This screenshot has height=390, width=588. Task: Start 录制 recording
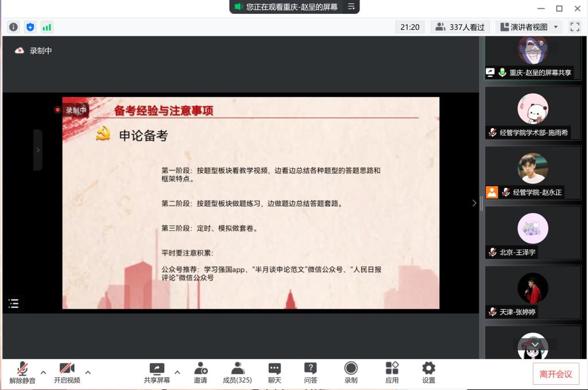(x=351, y=373)
